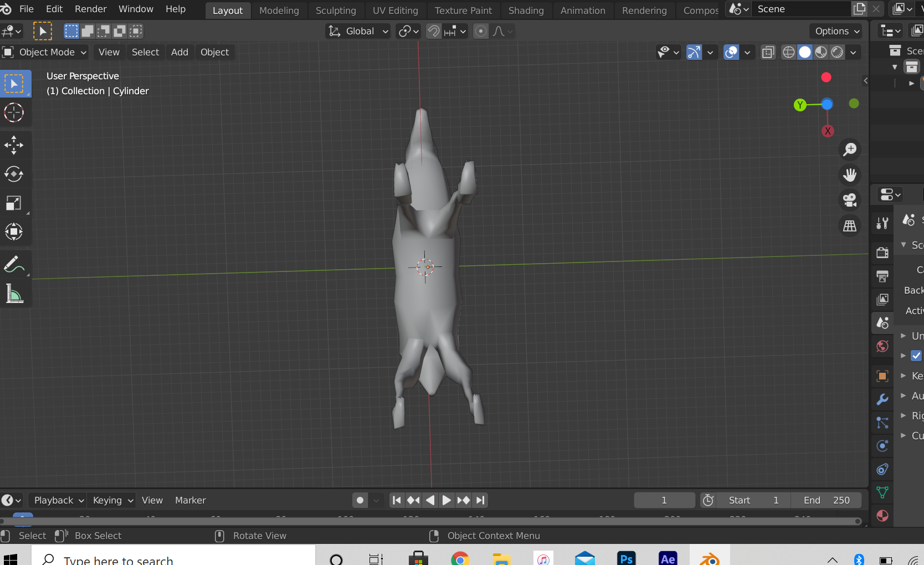Open the Render menu
The height and width of the screenshot is (565, 924).
91,9
